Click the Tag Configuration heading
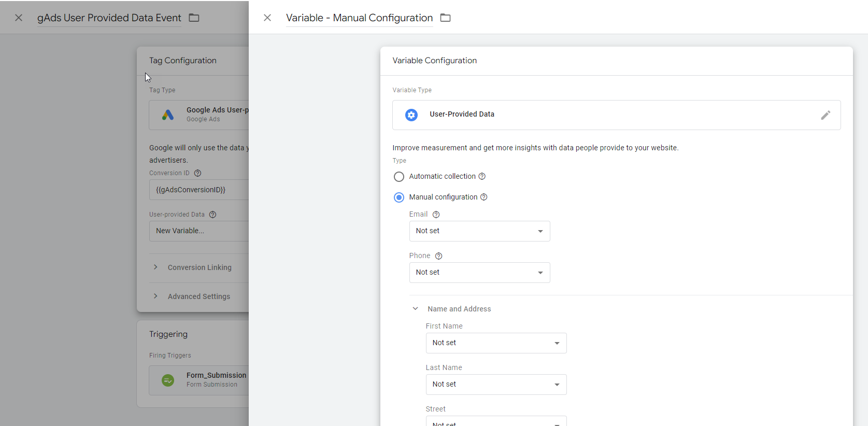 (183, 61)
